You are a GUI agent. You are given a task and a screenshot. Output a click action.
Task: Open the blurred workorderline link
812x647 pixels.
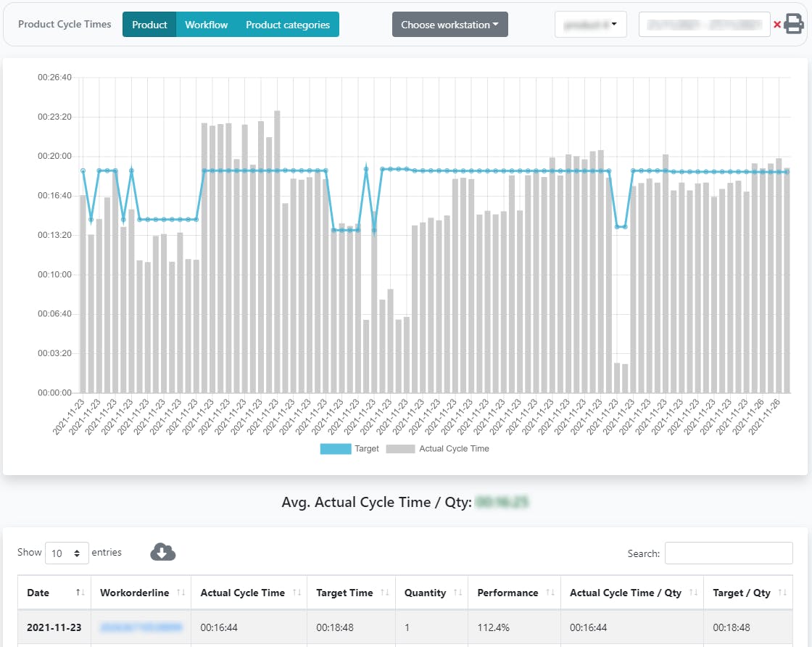coord(141,627)
